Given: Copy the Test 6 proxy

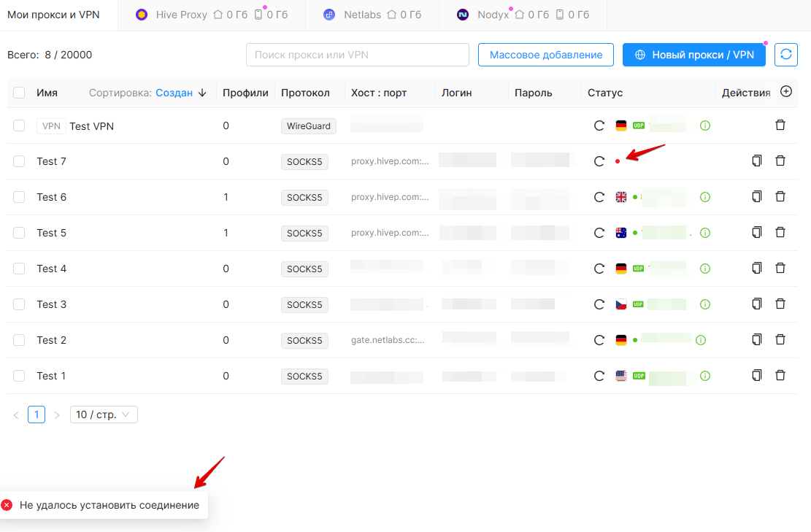Looking at the screenshot, I should pos(757,196).
